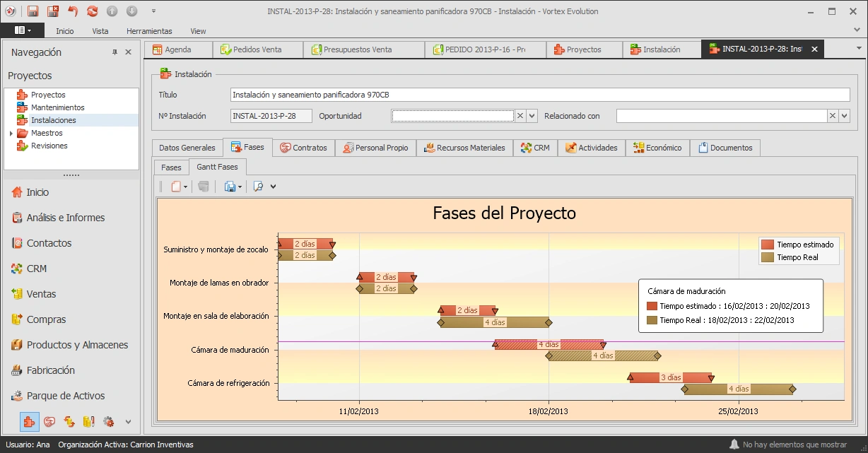Click the coins exchange arrows icon

(69, 422)
